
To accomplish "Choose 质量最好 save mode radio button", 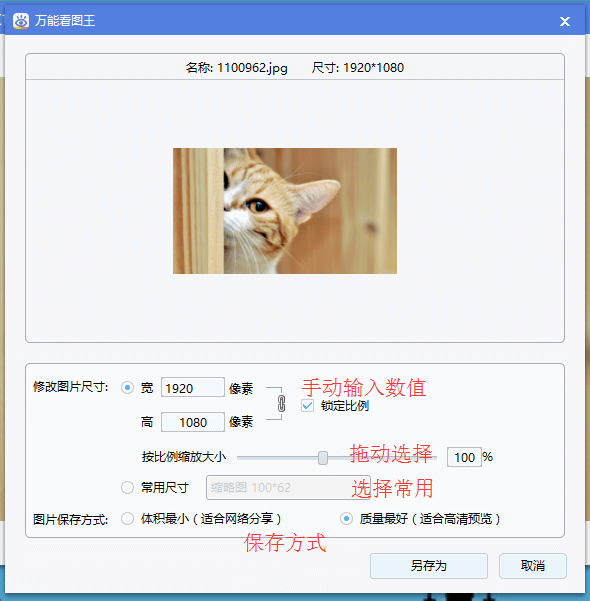I will click(x=346, y=519).
